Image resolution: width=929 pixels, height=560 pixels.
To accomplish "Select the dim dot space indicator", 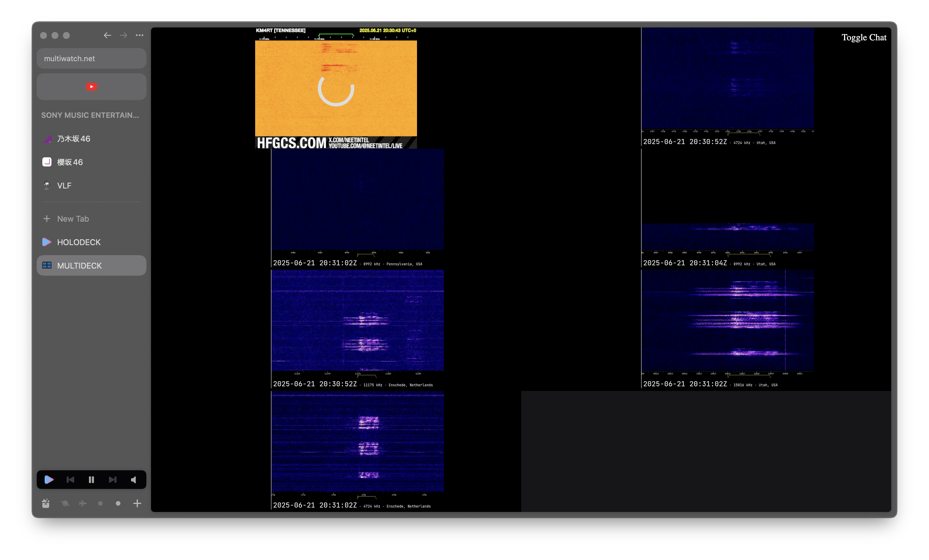I will click(x=100, y=503).
